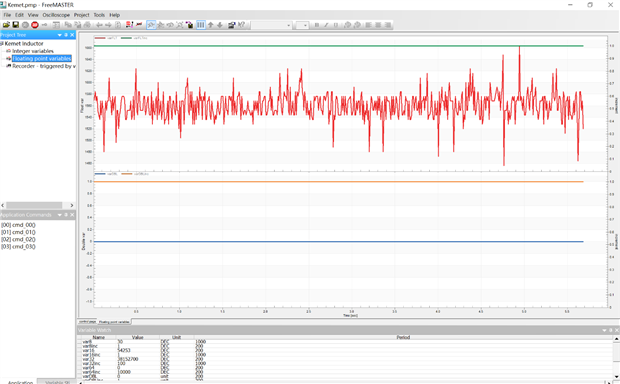This screenshot has width=620, height=384.
Task: Run command [00] cmd_00()
Action: (x=18, y=225)
